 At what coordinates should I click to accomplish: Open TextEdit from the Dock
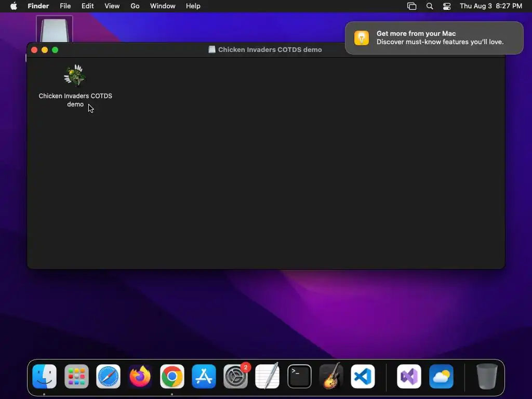pyautogui.click(x=268, y=376)
